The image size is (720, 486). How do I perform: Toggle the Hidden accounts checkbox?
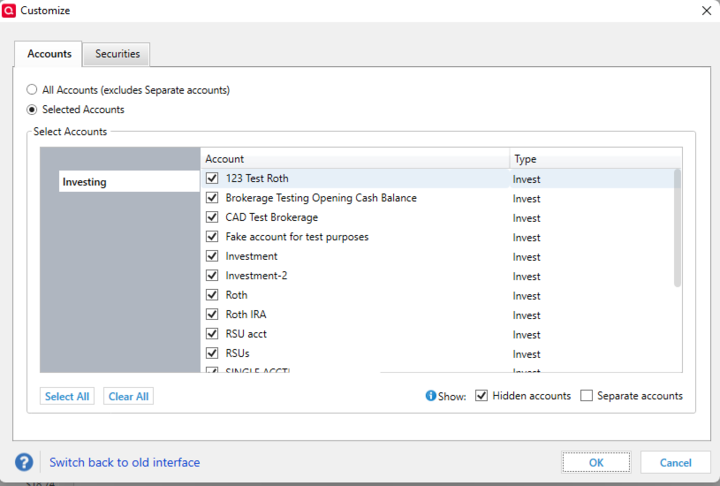482,396
